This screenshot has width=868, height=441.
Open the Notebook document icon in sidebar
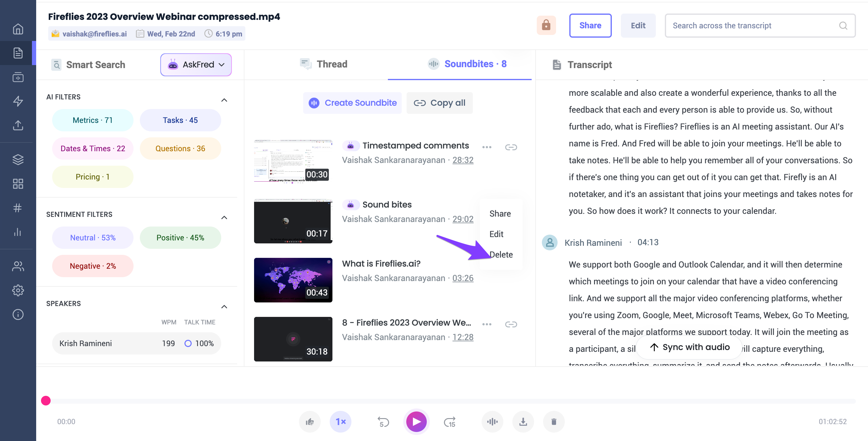pyautogui.click(x=18, y=53)
